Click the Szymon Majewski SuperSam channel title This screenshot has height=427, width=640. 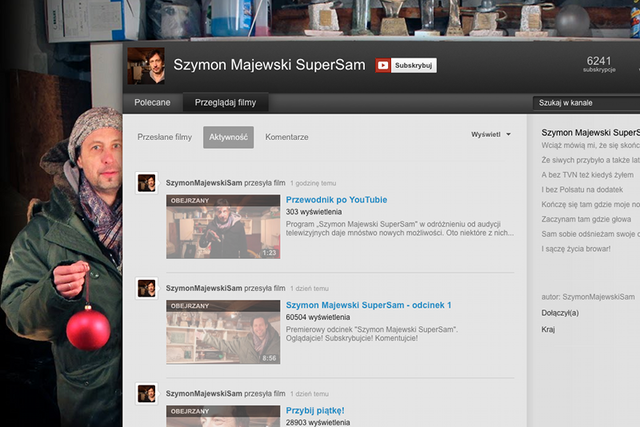269,66
